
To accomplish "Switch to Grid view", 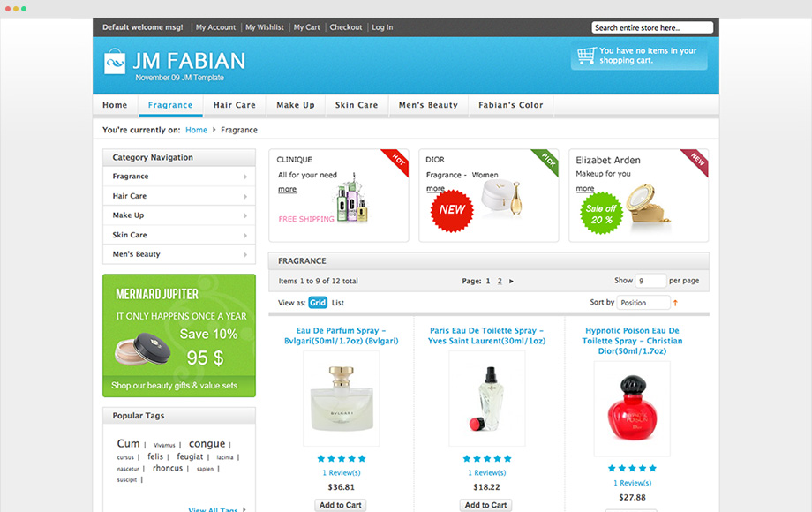I will [318, 303].
